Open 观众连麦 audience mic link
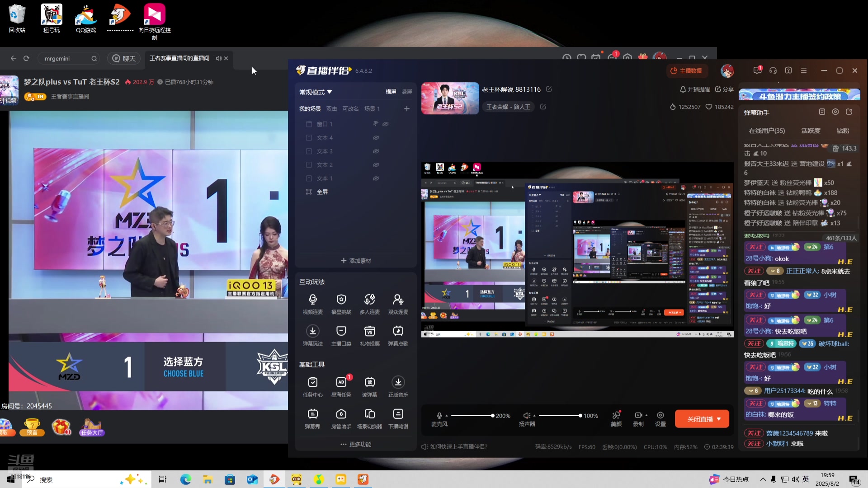The height and width of the screenshot is (488, 868). tap(398, 304)
